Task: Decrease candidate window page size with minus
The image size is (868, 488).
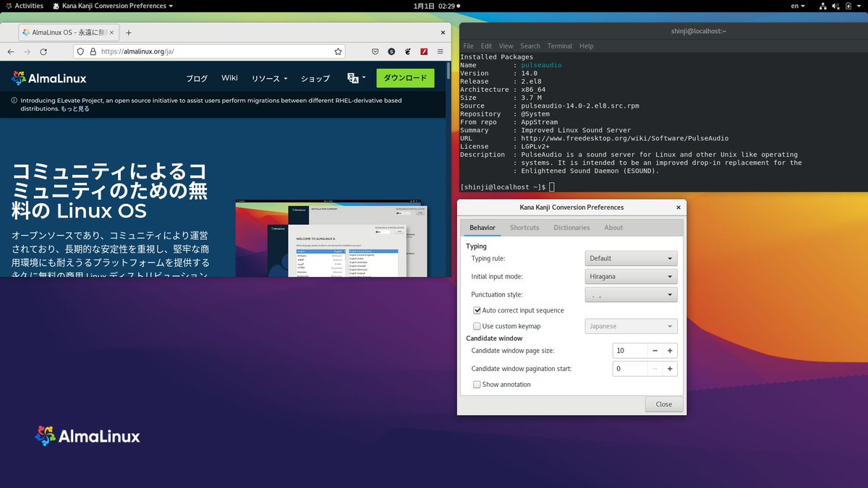Action: pos(655,351)
